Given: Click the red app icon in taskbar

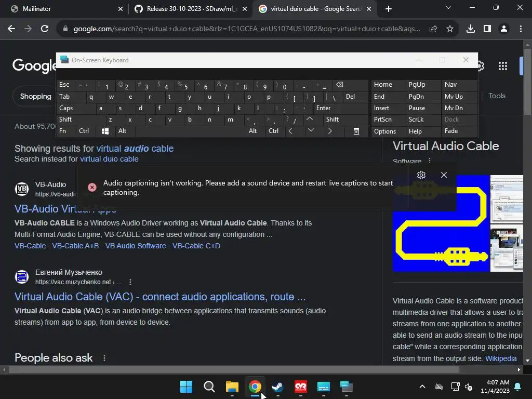Looking at the screenshot, I should [x=301, y=387].
